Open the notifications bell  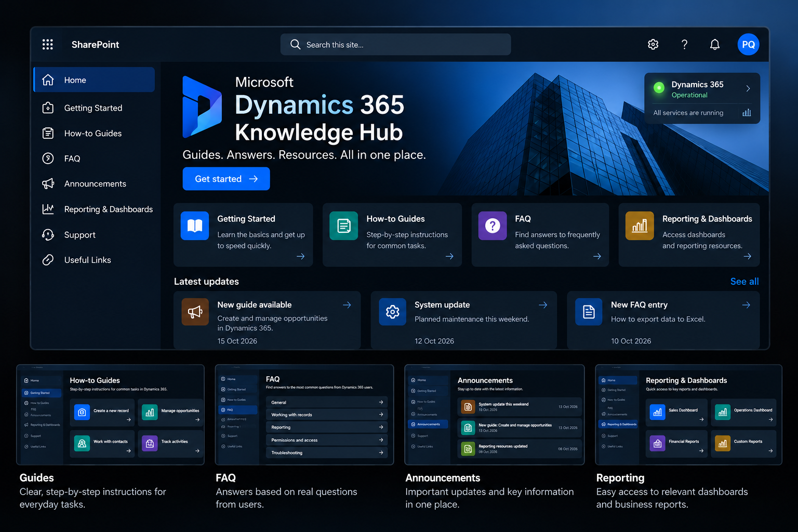(x=715, y=45)
